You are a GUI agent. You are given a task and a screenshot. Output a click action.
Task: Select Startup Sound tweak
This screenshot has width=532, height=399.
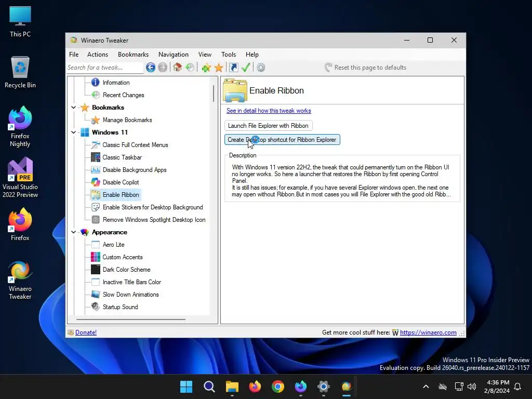(120, 307)
